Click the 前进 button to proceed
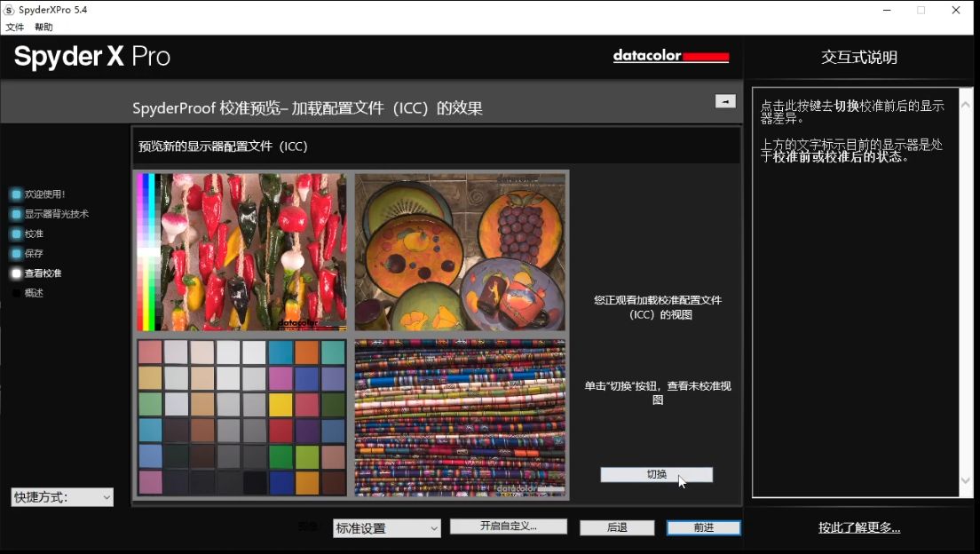The height and width of the screenshot is (554, 980). [x=704, y=527]
